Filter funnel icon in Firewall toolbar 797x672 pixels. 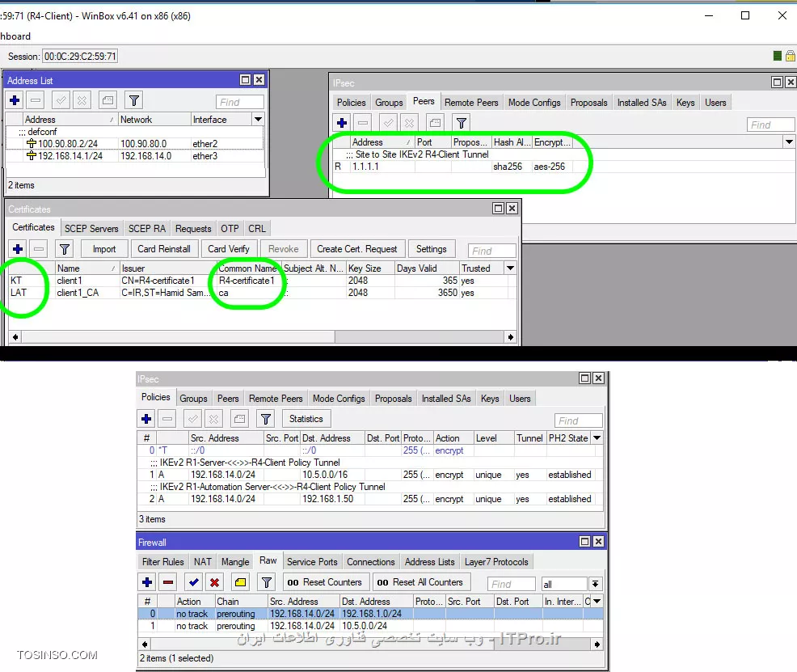[267, 582]
